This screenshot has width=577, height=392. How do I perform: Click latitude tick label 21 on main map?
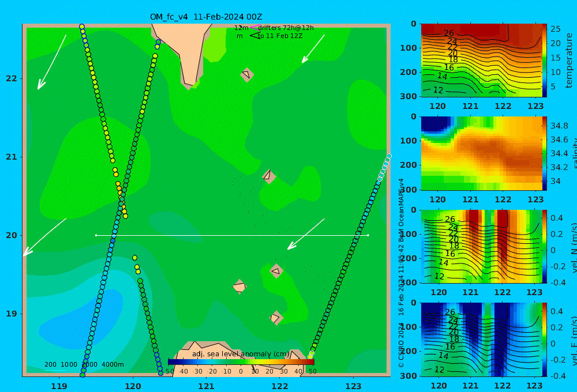(12, 157)
